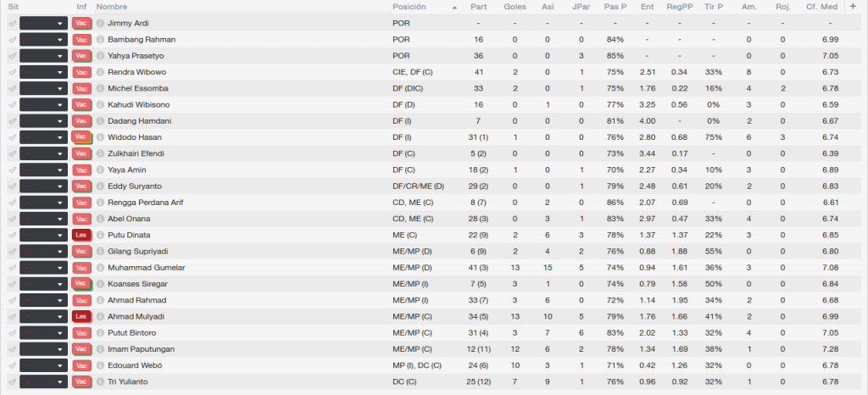Click the info icon beside Jimmy Ardi
Screen dimensions: 868x395
(100, 23)
